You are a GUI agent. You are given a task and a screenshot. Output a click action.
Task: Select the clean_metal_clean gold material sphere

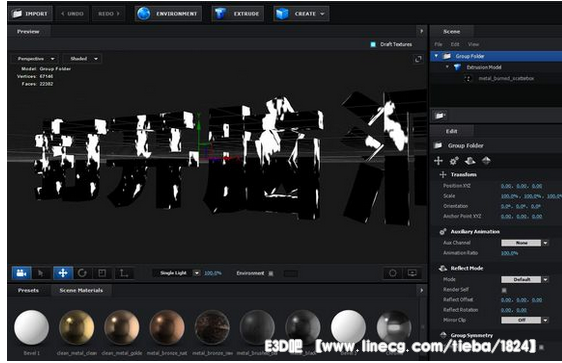coord(76,327)
